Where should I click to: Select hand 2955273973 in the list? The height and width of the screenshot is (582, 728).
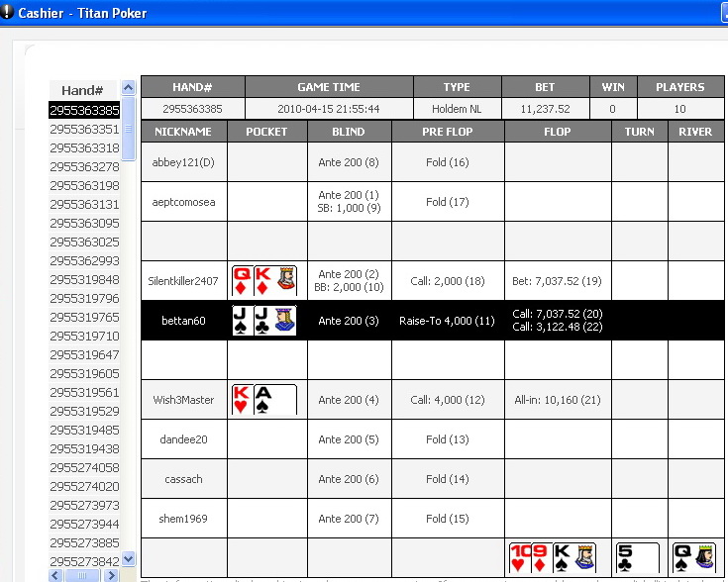click(x=84, y=505)
